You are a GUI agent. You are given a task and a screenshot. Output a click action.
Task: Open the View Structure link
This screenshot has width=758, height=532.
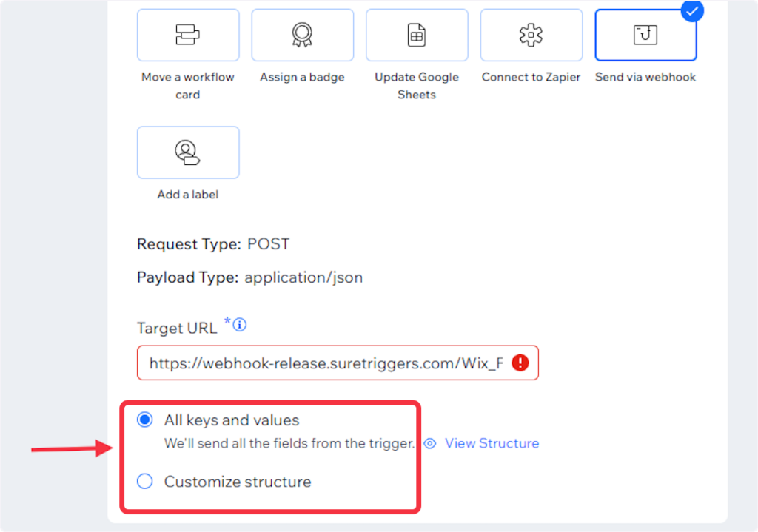(x=492, y=443)
